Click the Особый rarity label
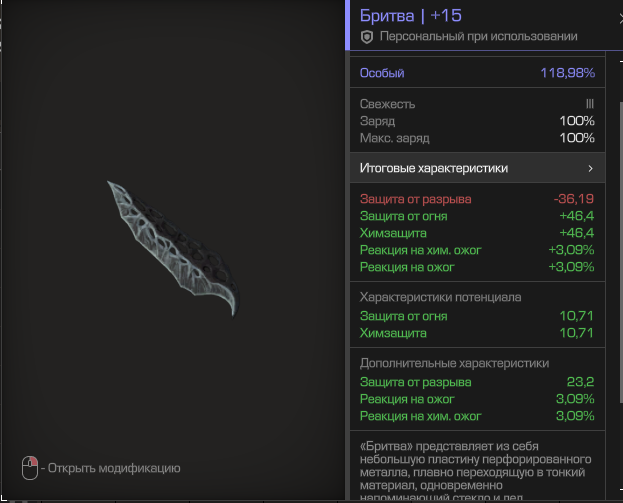This screenshot has width=623, height=503. click(382, 73)
